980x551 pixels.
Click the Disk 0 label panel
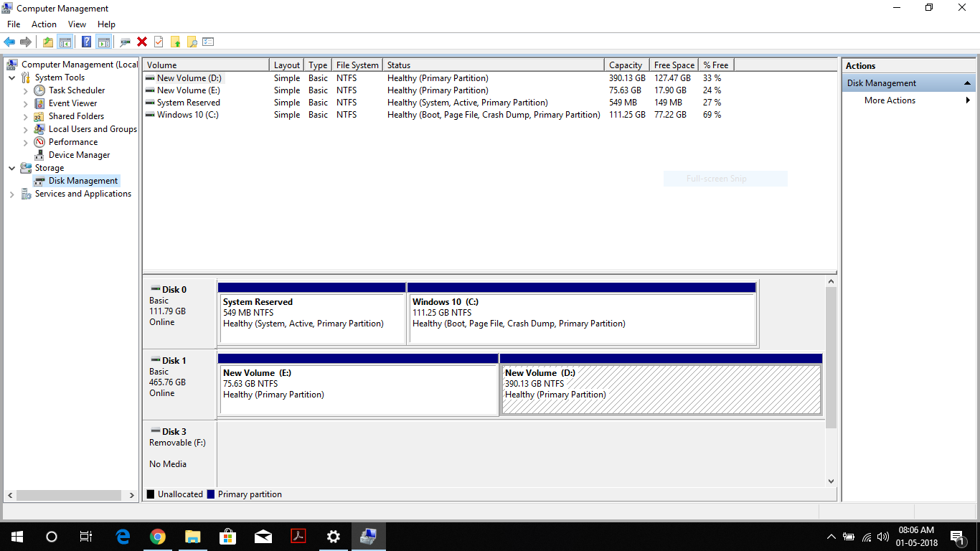tap(179, 314)
